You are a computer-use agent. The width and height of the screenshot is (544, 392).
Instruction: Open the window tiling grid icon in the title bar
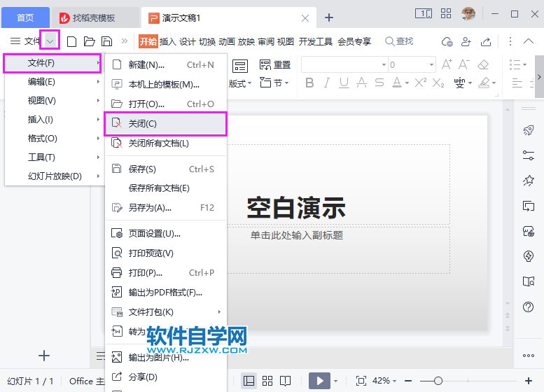click(x=446, y=14)
